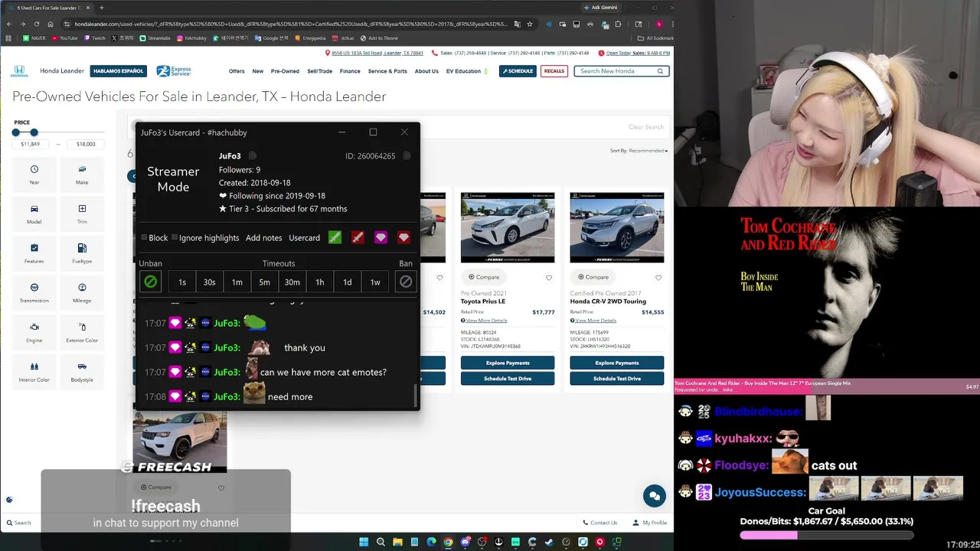Expand the Model filter
Screen dimensions: 980x551
pos(34,214)
